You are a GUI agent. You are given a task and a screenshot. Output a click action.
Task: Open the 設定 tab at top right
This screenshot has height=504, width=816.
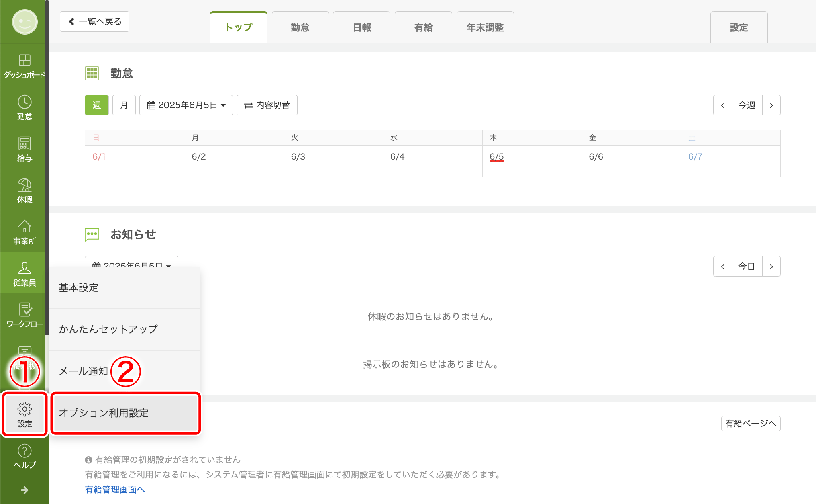click(x=739, y=27)
